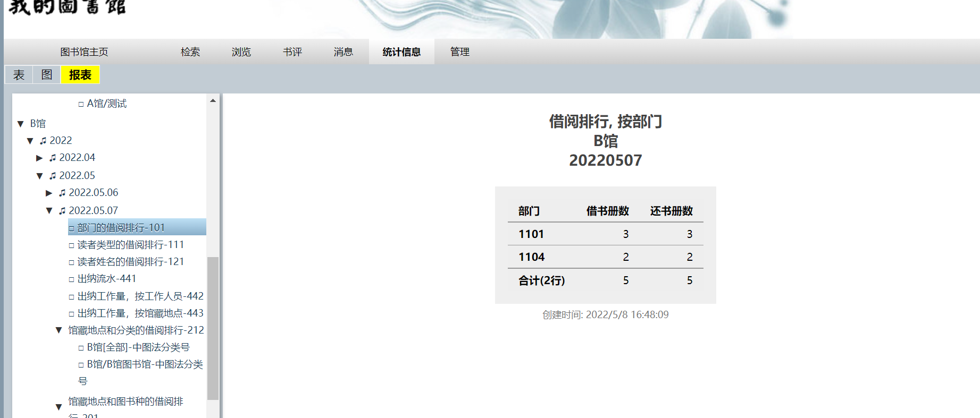Click department 1104 row label
980x418 pixels.
coord(531,257)
